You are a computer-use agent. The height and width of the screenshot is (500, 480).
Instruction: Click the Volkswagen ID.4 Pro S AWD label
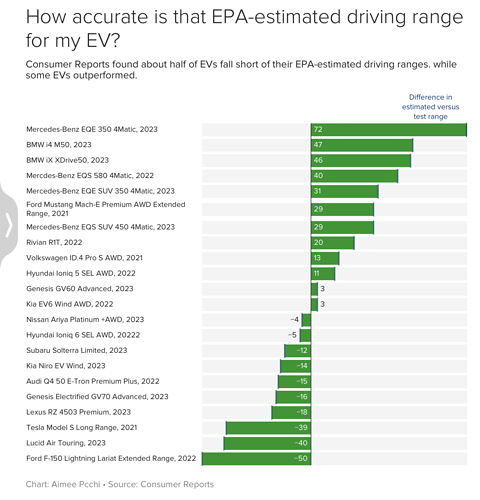click(84, 258)
